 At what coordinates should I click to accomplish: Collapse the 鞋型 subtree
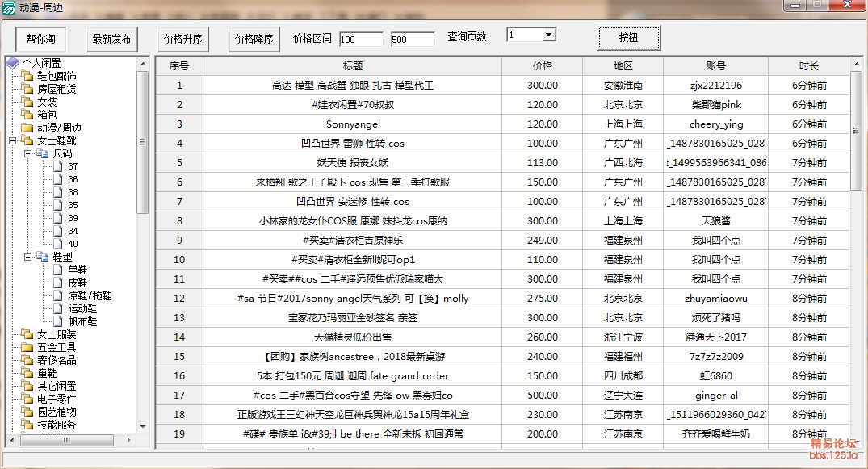point(27,257)
